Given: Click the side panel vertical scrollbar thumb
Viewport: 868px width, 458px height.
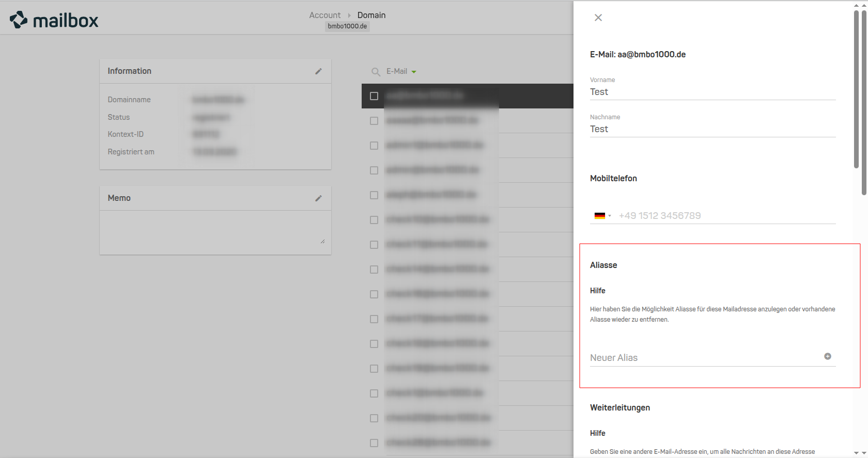Looking at the screenshot, I should click(x=857, y=89).
